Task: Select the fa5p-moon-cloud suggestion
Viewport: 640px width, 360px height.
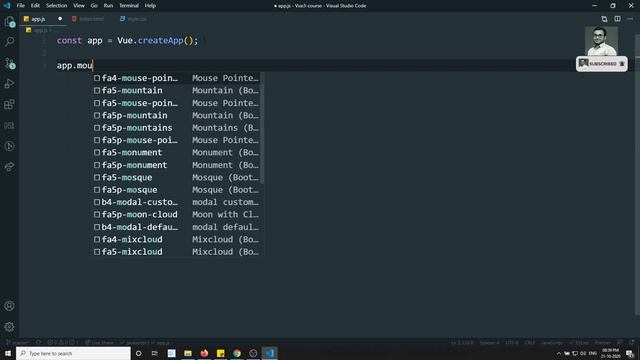Action: [x=176, y=214]
